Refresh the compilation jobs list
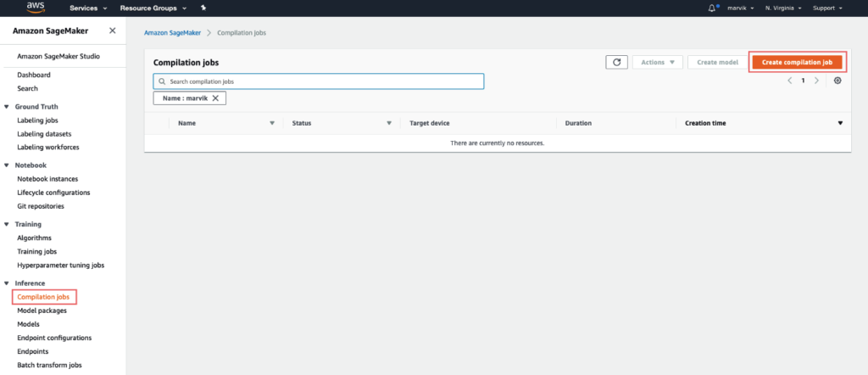 tap(617, 62)
